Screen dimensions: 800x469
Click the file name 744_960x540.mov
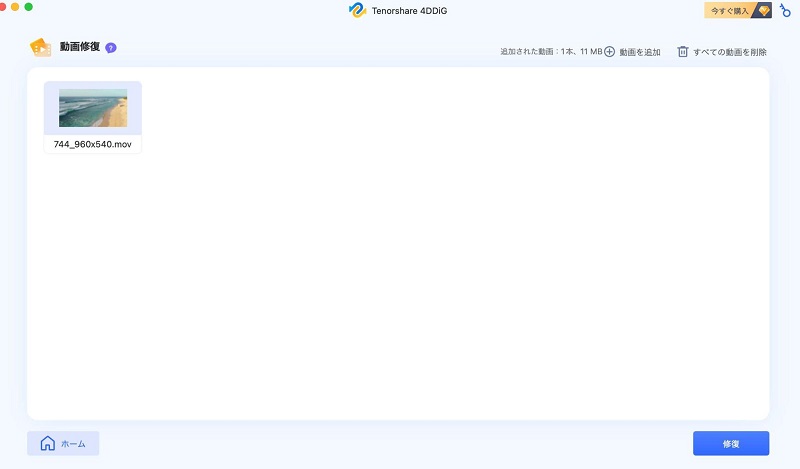coord(93,144)
